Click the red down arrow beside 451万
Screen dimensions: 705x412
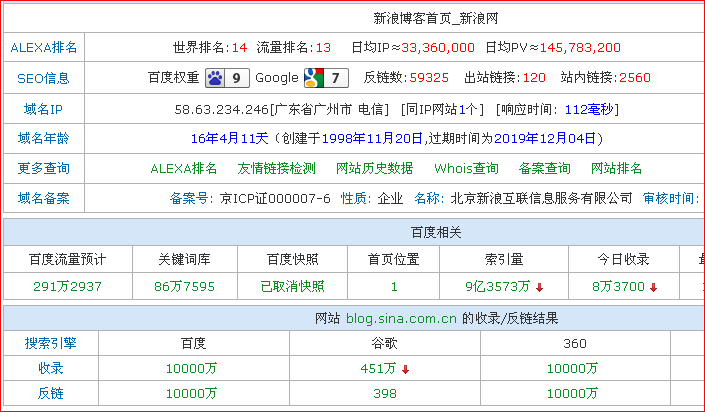click(x=406, y=370)
